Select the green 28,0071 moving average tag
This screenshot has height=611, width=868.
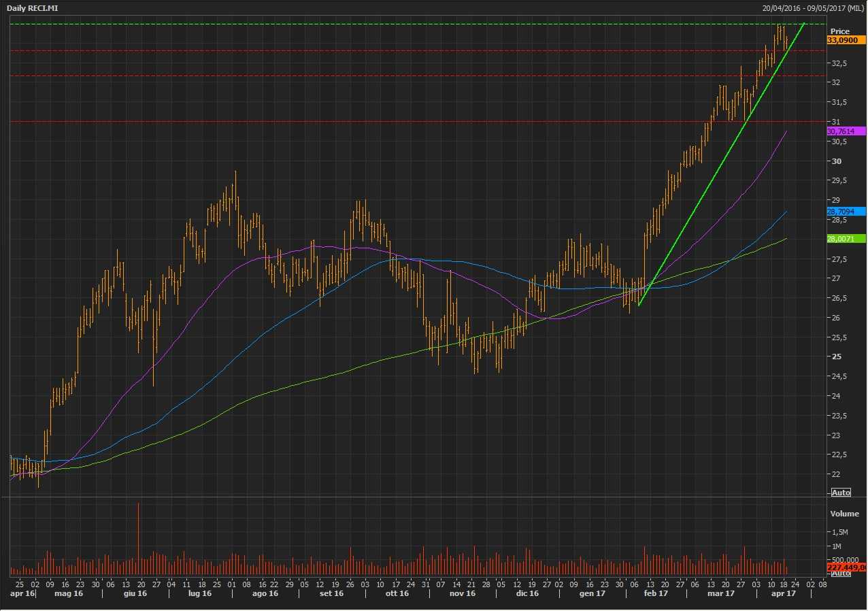coord(846,238)
